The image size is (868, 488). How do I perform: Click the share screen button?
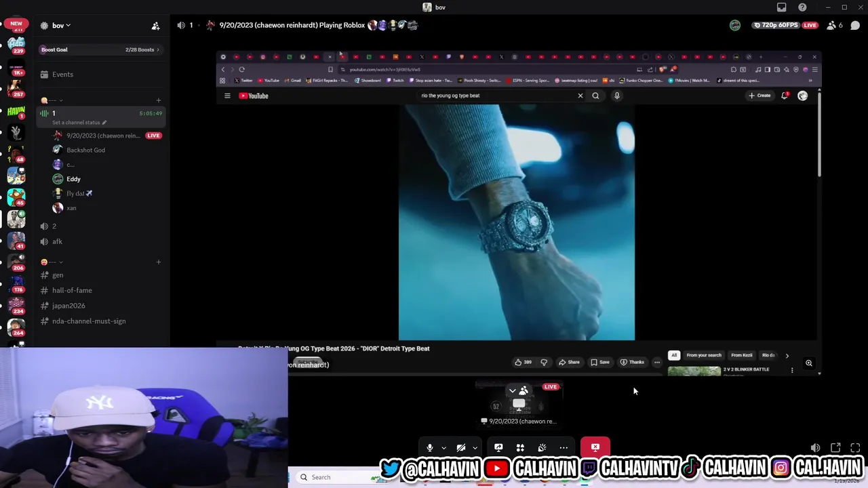tap(498, 447)
